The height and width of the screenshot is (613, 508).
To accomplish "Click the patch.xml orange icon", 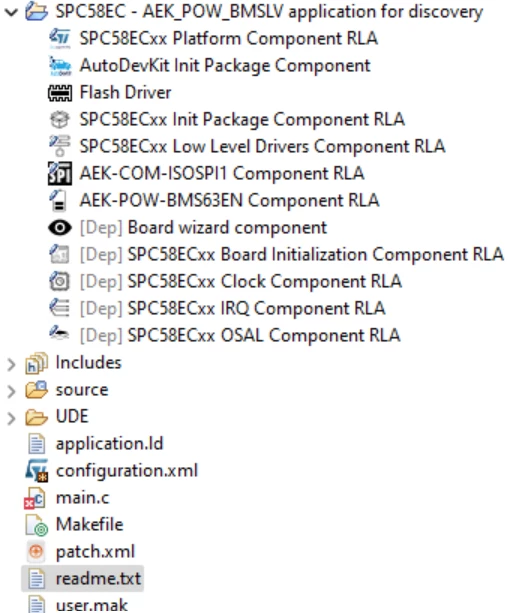I will pyautogui.click(x=36, y=552).
